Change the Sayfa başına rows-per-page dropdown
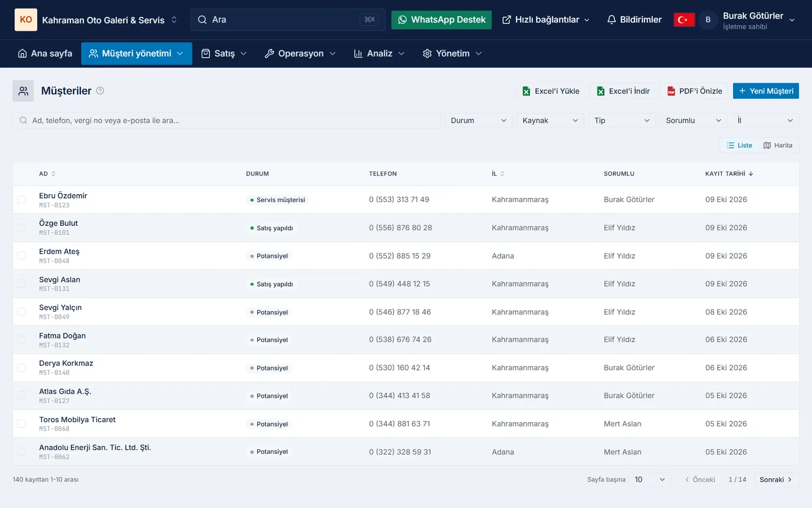This screenshot has width=812, height=508. coord(650,479)
